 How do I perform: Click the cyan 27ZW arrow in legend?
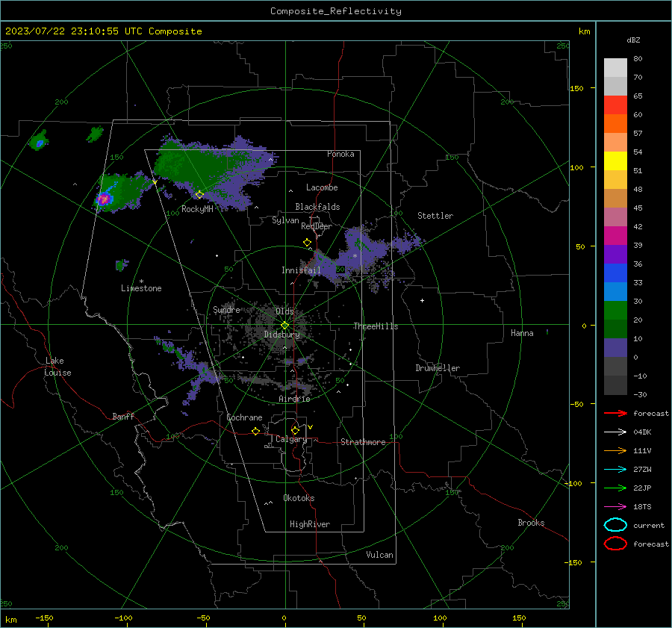click(615, 470)
